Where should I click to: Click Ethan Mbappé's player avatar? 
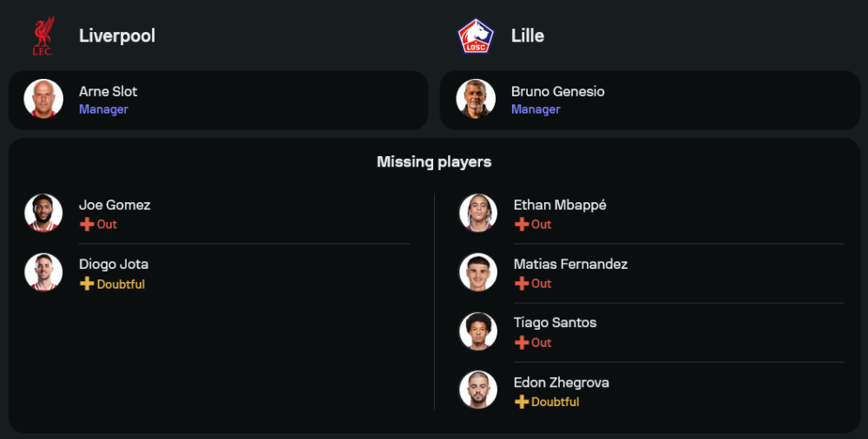[478, 213]
